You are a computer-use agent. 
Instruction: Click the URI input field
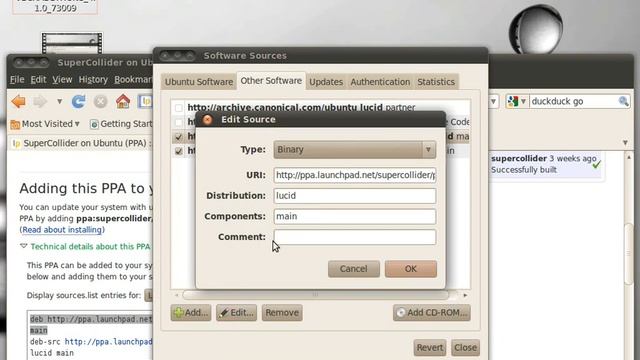[355, 175]
